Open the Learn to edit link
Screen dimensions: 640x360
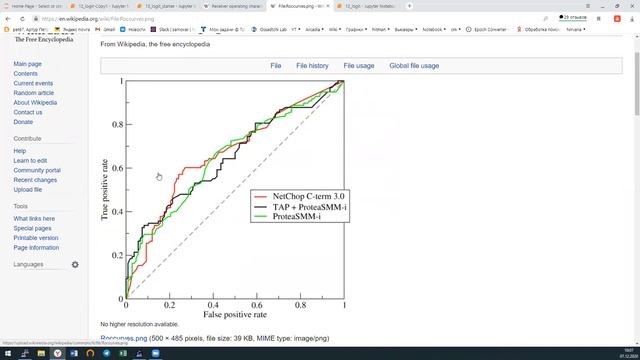(x=30, y=161)
